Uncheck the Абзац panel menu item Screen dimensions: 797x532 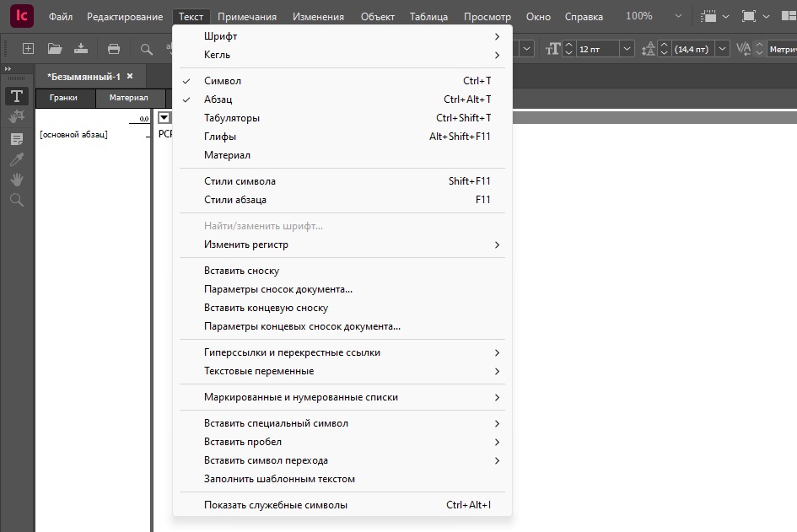(218, 99)
